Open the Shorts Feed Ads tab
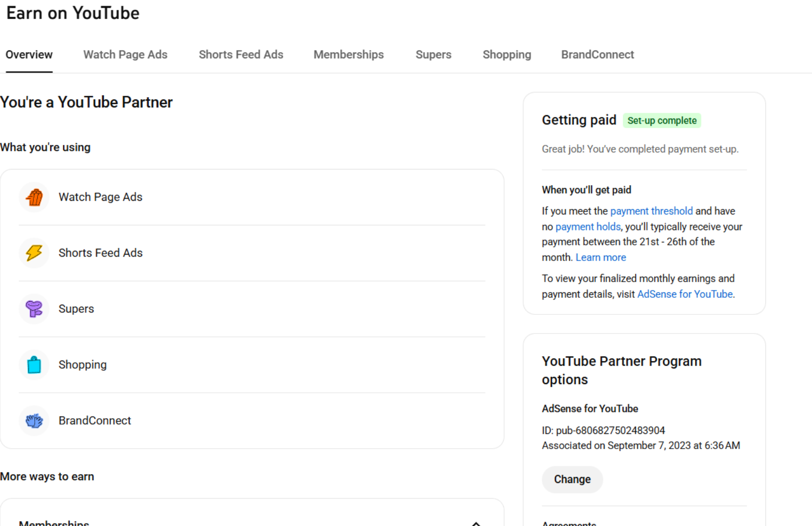The image size is (812, 526). coord(241,55)
